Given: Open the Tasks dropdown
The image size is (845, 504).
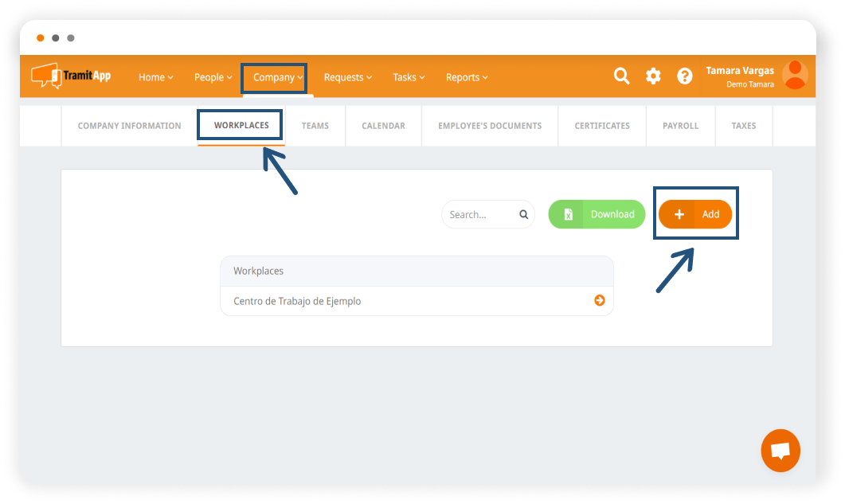Looking at the screenshot, I should (409, 77).
